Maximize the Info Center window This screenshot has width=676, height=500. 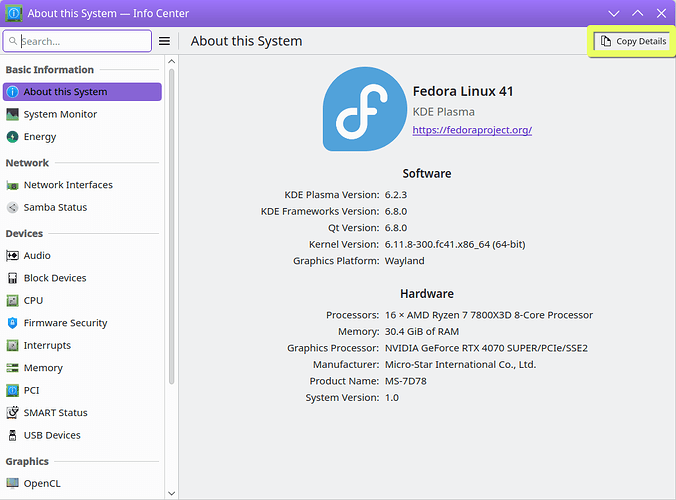(x=638, y=13)
